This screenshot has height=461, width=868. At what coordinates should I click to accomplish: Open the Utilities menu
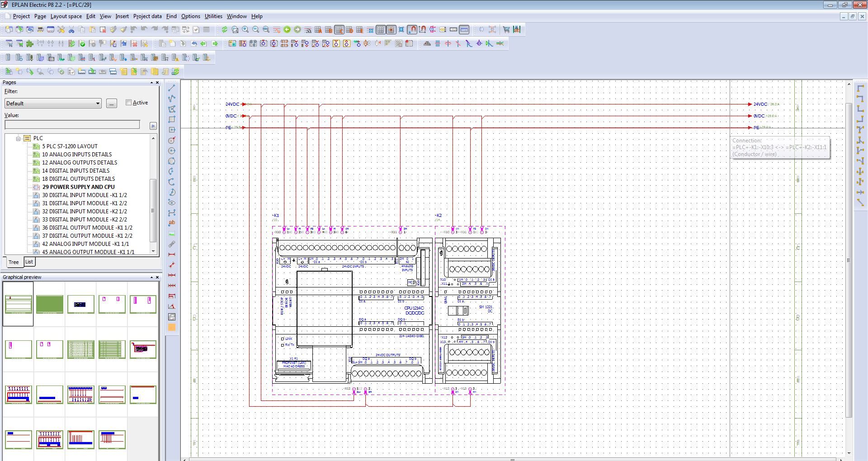coord(213,16)
